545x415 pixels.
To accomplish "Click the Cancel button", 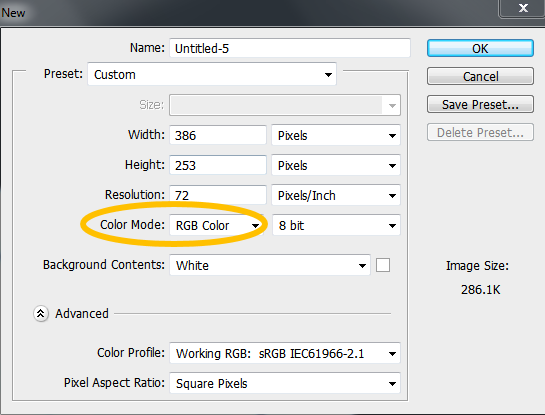I will 480,76.
